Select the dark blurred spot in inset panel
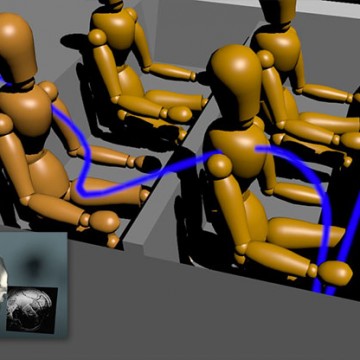Image resolution: width=360 pixels, height=360 pixels. pos(34,264)
